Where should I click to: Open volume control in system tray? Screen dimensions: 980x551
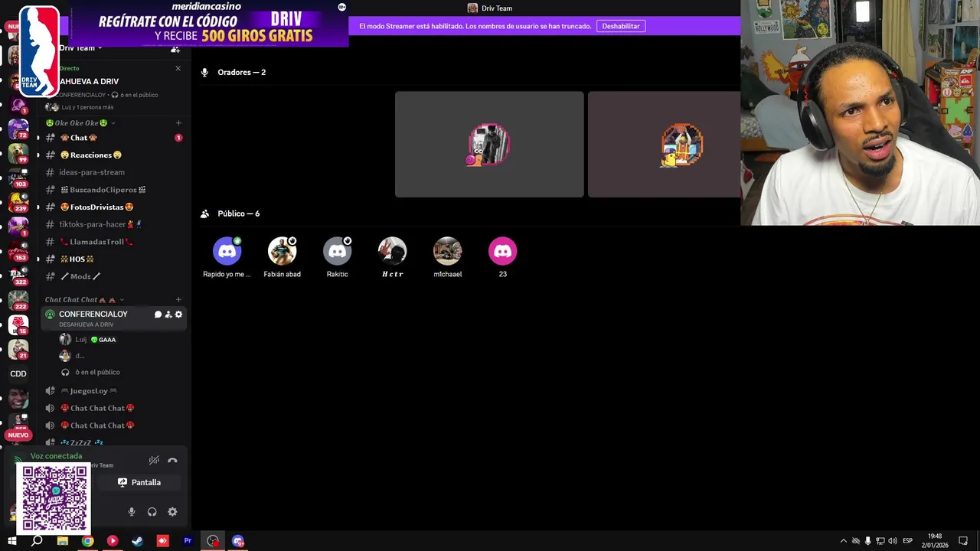tap(893, 541)
